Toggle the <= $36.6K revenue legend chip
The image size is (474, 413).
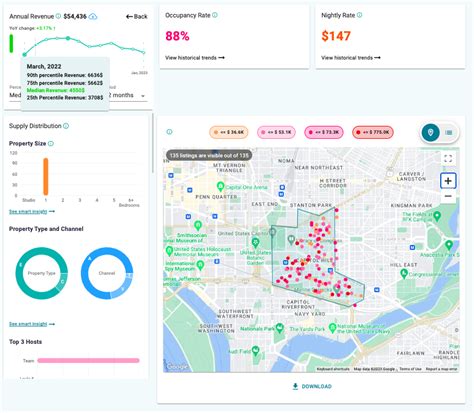coord(229,132)
